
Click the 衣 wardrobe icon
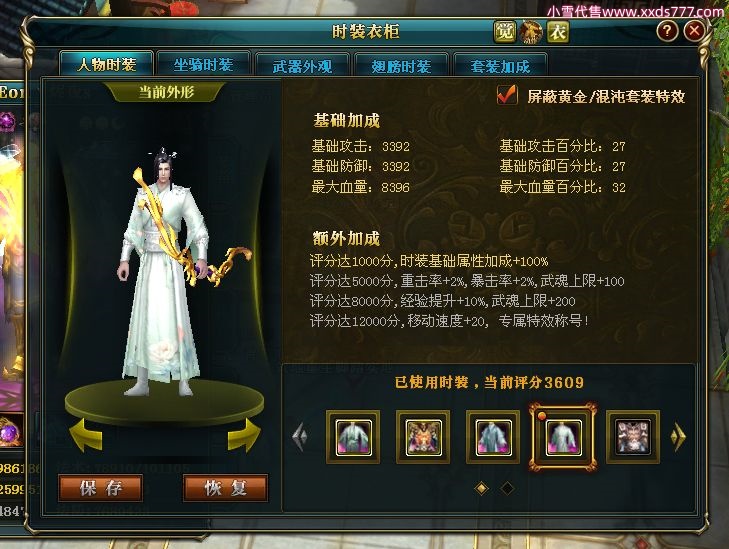[557, 32]
